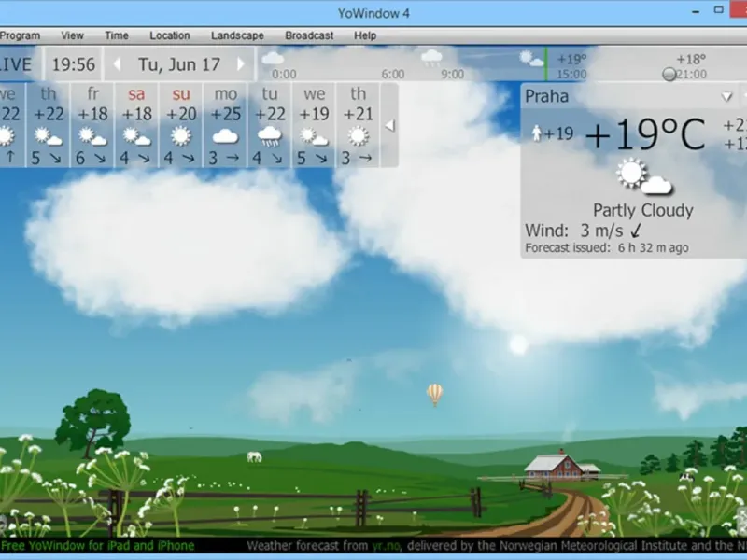747x560 pixels.
Task: Minimize the YoWindow 4 window
Action: [x=696, y=11]
